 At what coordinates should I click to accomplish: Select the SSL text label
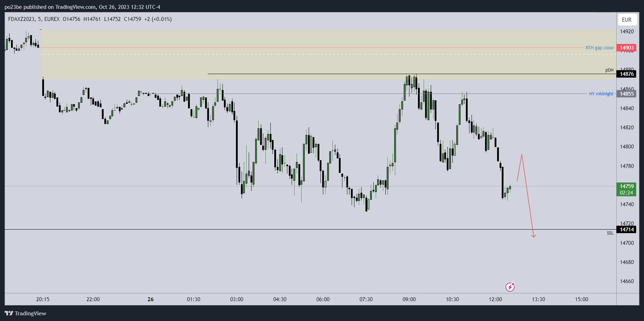pyautogui.click(x=610, y=233)
